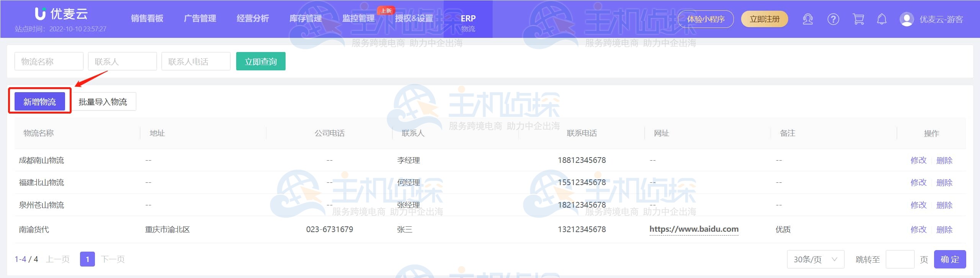980x278 pixels.
Task: Click the 体验小程序 button
Action: click(706, 19)
